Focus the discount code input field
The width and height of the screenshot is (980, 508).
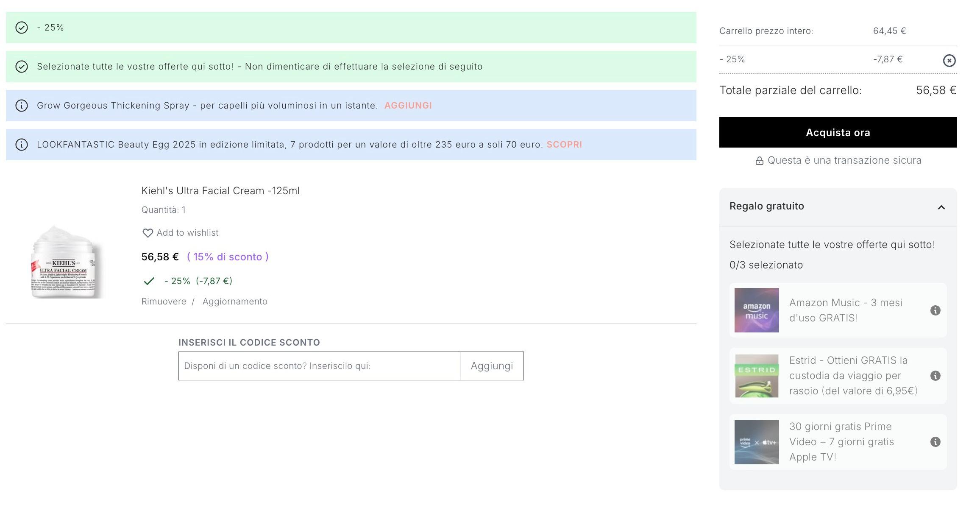tap(319, 366)
